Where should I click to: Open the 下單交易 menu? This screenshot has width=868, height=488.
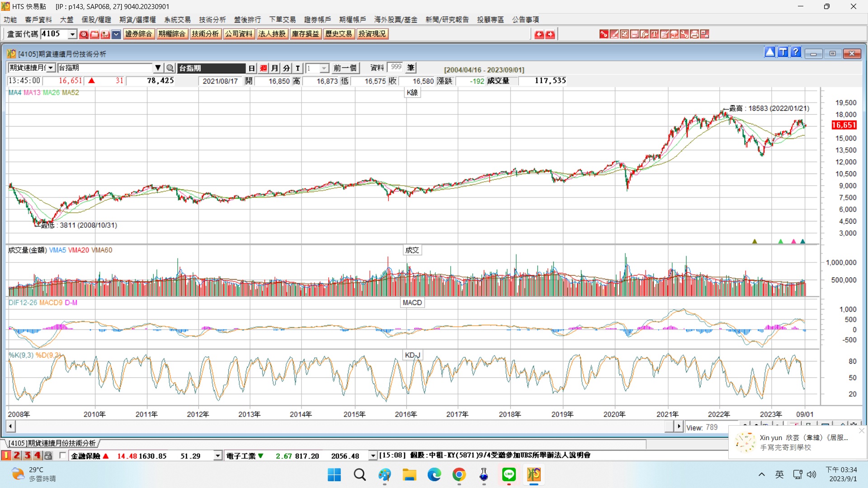click(x=282, y=20)
